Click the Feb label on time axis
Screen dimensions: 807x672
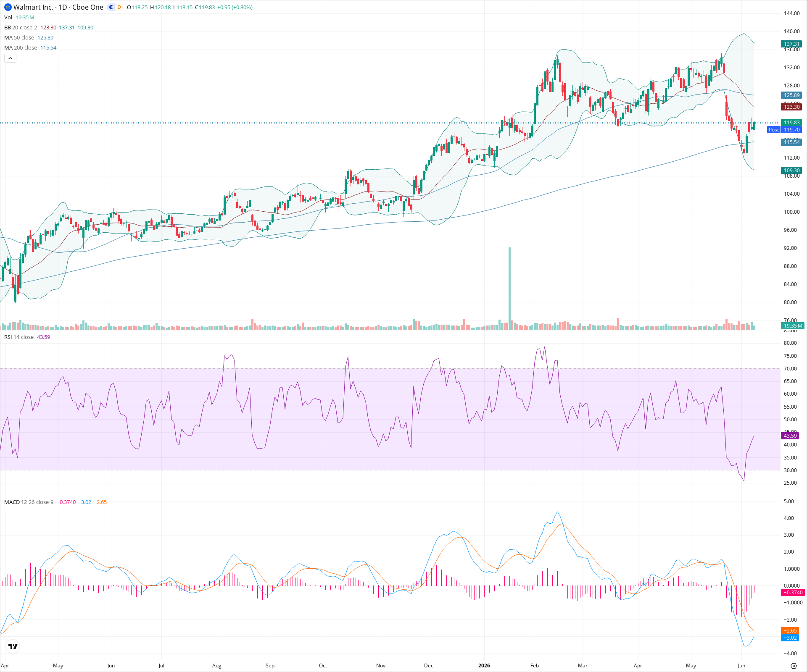(534, 666)
